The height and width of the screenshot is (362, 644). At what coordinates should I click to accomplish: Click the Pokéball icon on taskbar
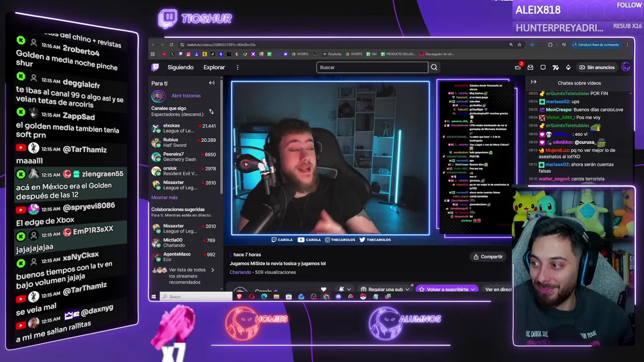pyautogui.click(x=363, y=297)
